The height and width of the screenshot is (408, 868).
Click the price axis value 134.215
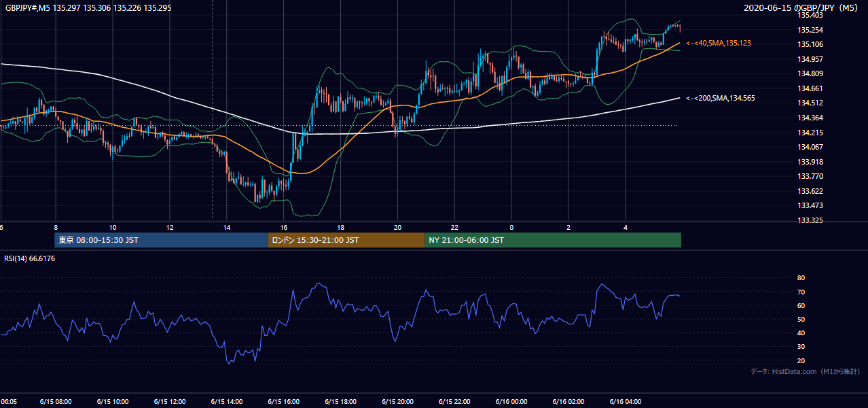tap(810, 133)
